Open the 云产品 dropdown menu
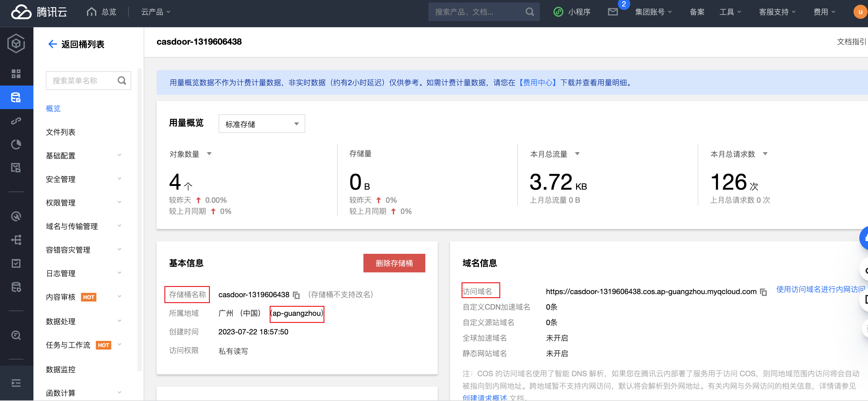 tap(155, 12)
